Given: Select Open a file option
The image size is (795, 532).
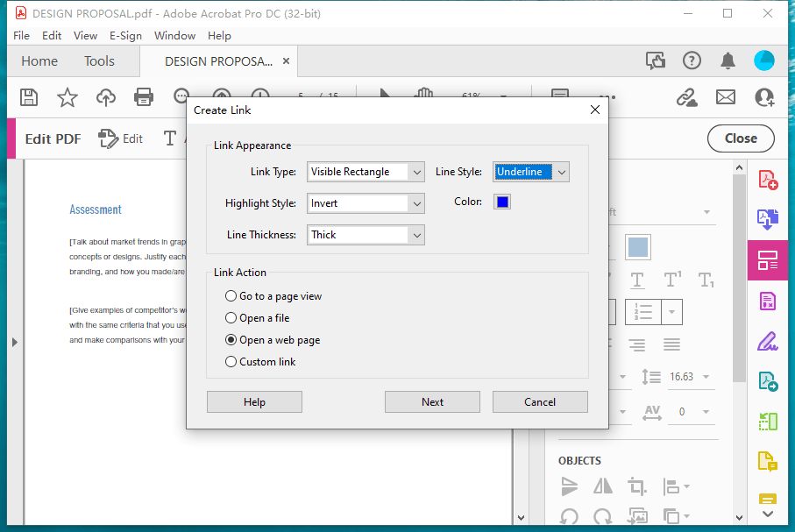Looking at the screenshot, I should (x=257, y=318).
